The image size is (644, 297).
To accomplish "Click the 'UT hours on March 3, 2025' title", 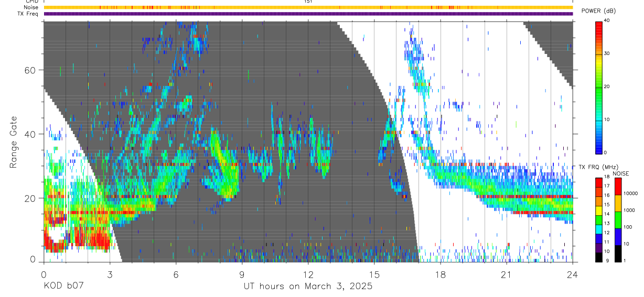I will 308,286.
